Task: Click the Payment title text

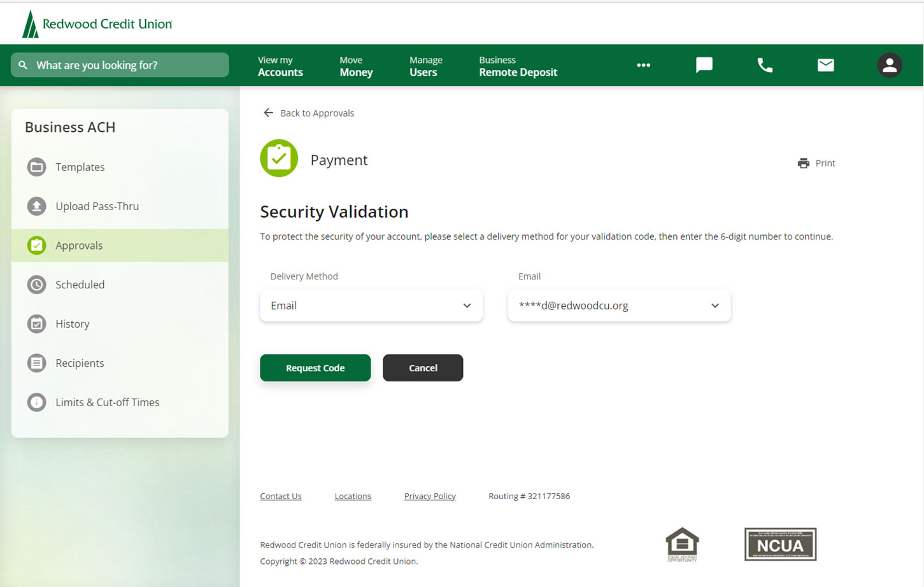Action: click(x=339, y=160)
